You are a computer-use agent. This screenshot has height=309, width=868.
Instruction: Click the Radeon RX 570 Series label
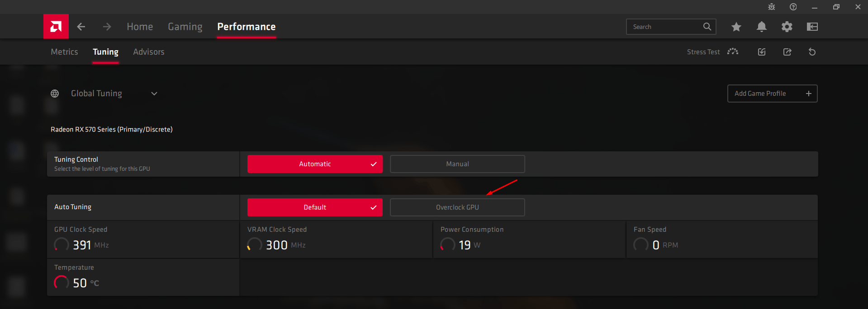click(x=112, y=130)
